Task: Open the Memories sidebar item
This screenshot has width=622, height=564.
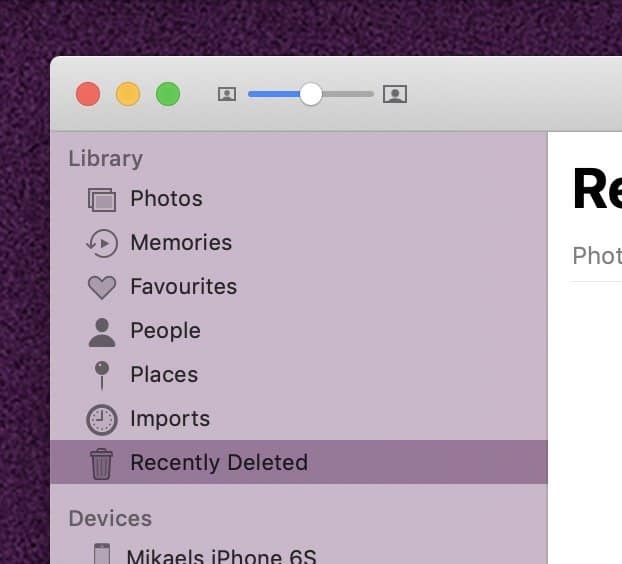Action: point(299,243)
